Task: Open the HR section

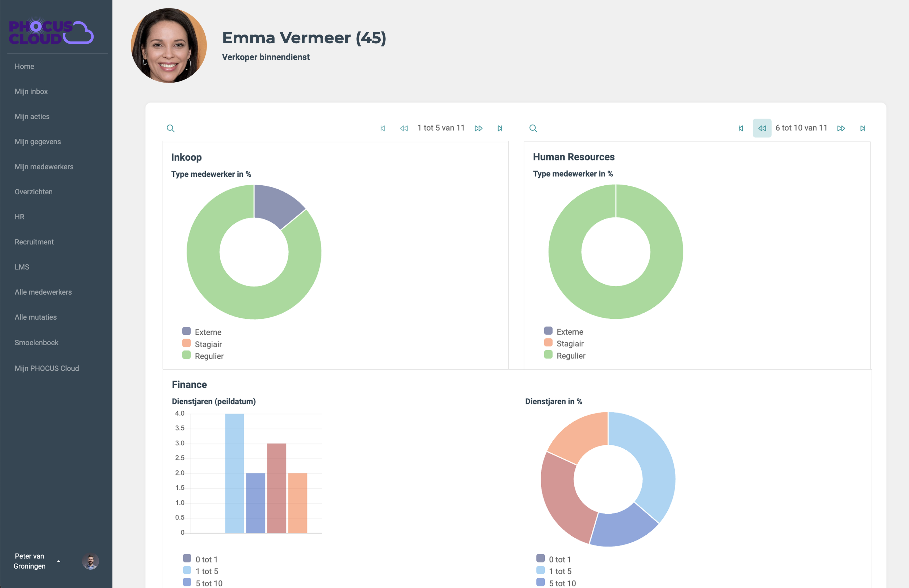Action: [x=19, y=217]
